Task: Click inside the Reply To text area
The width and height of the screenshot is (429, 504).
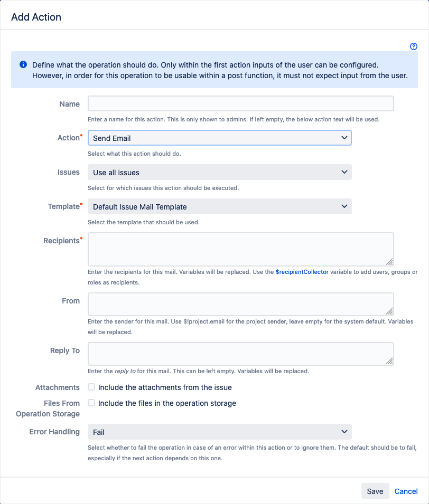Action: point(240,354)
